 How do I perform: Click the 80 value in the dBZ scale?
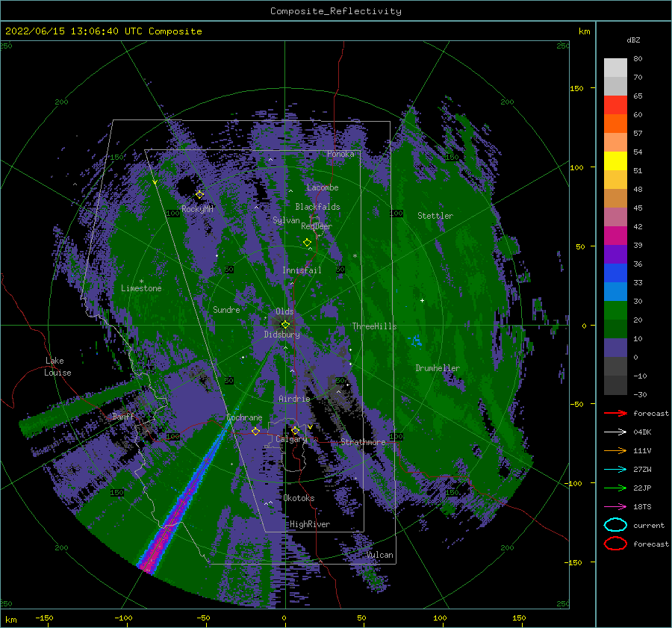point(638,59)
